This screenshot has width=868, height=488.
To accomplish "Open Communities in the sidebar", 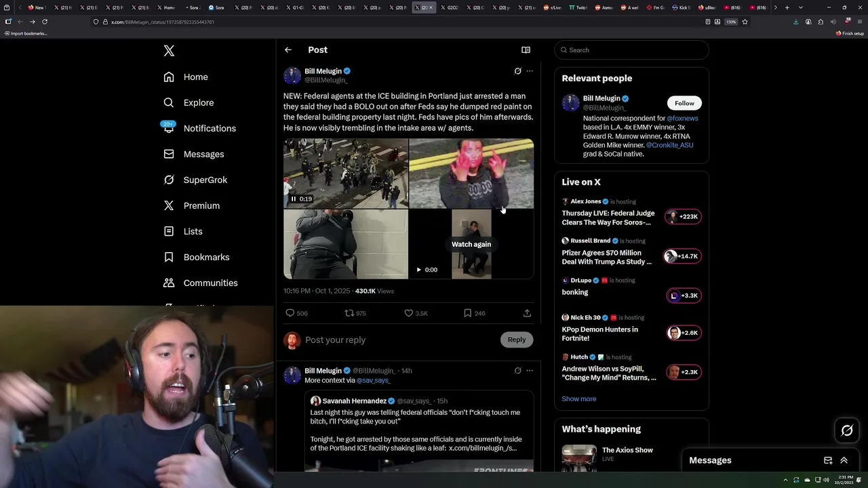I will [201, 283].
